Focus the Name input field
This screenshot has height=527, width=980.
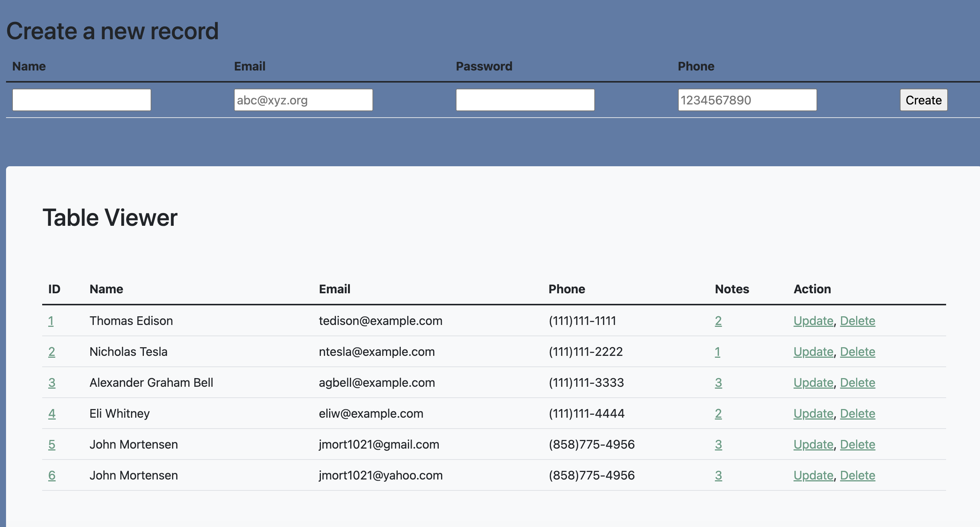(x=81, y=100)
